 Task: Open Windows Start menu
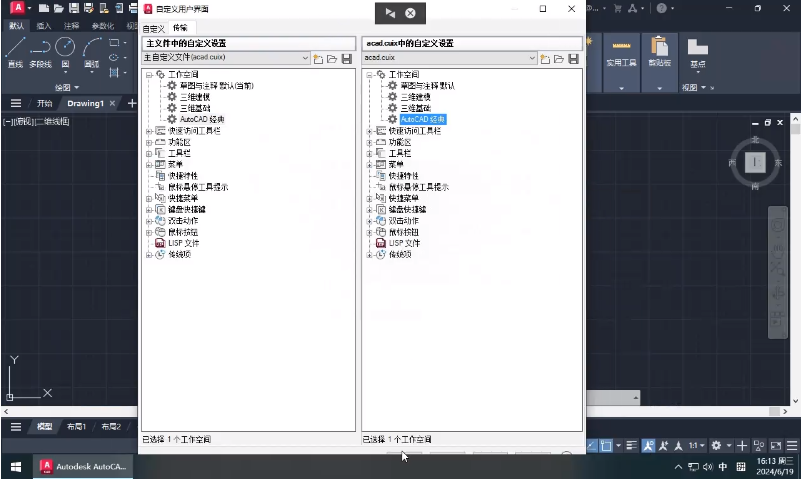pos(16,467)
